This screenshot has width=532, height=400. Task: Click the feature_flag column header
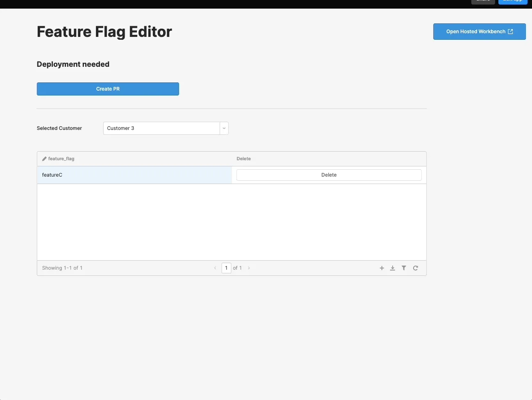[61, 159]
